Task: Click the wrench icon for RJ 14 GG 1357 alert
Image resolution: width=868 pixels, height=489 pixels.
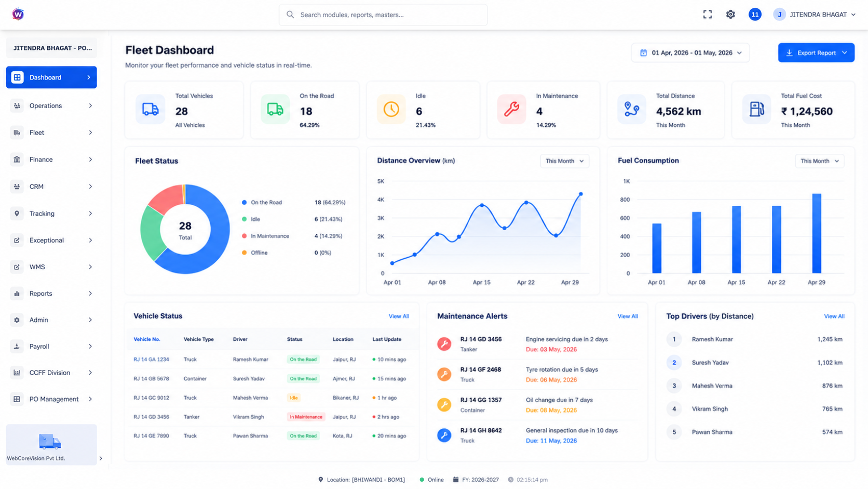Action: tap(444, 404)
